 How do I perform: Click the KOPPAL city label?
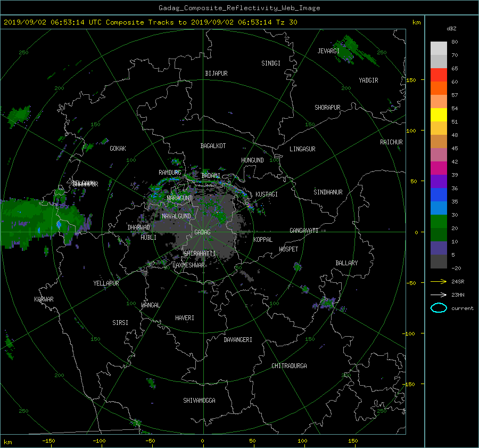click(x=263, y=240)
